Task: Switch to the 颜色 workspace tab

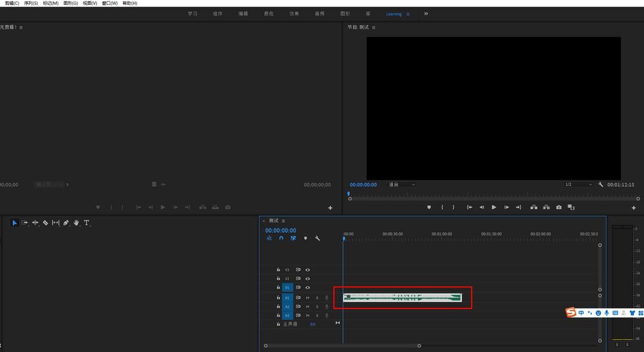Action: 268,14
